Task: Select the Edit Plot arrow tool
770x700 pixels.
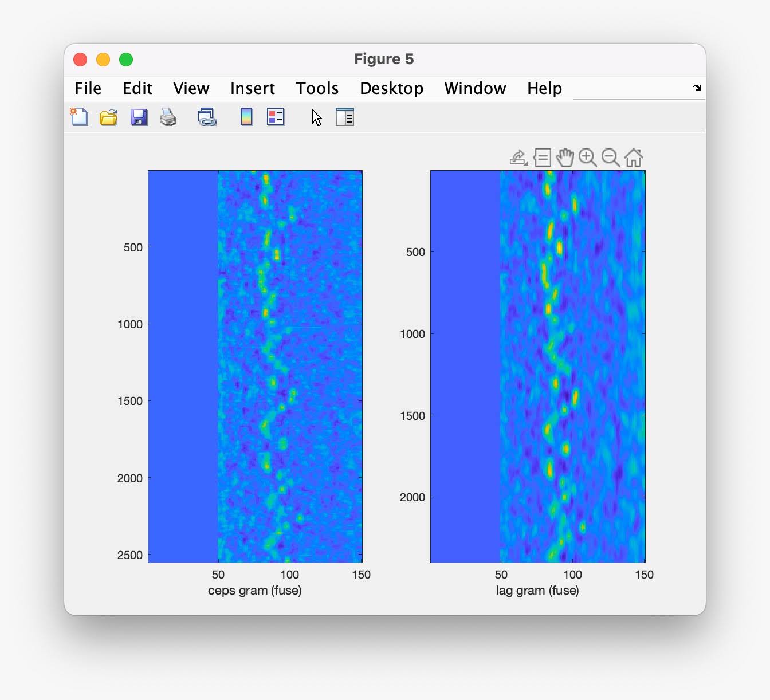Action: click(x=316, y=117)
